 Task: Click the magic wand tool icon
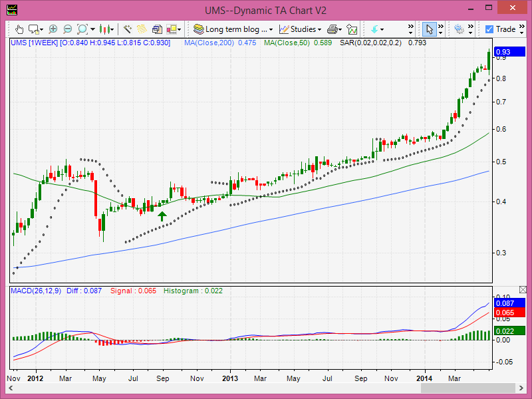point(127,29)
